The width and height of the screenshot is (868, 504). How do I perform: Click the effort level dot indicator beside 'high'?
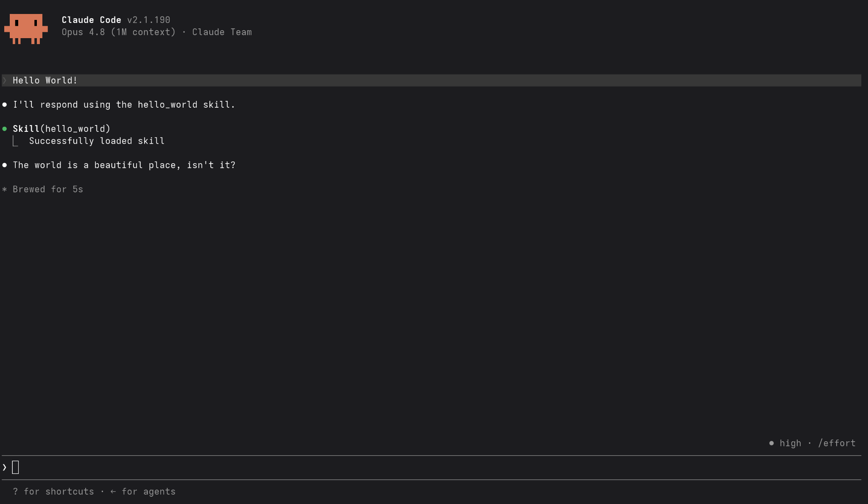tap(771, 443)
